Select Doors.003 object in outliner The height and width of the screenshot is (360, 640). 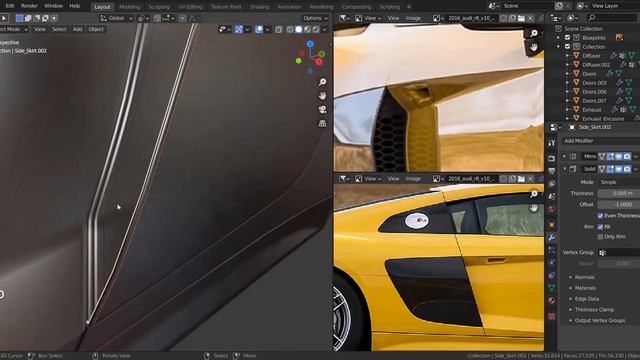[594, 83]
